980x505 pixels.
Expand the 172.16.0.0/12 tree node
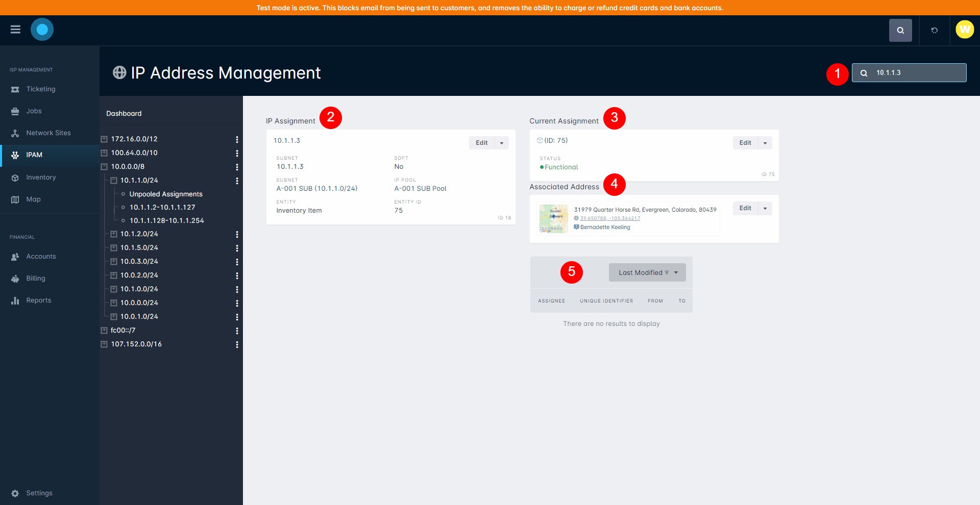[104, 139]
